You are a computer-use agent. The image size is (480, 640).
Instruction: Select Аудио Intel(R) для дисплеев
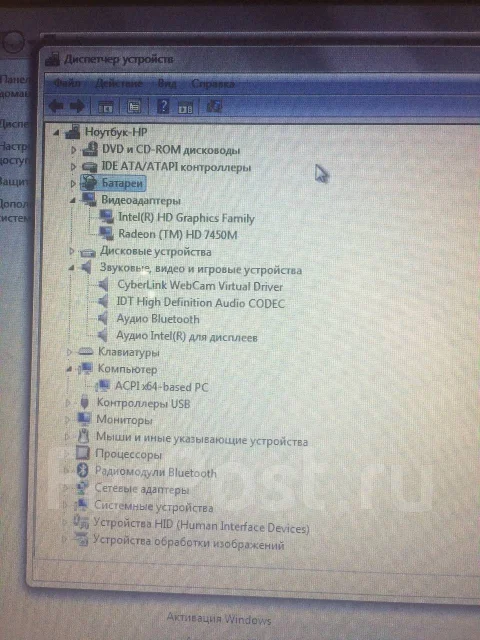187,336
